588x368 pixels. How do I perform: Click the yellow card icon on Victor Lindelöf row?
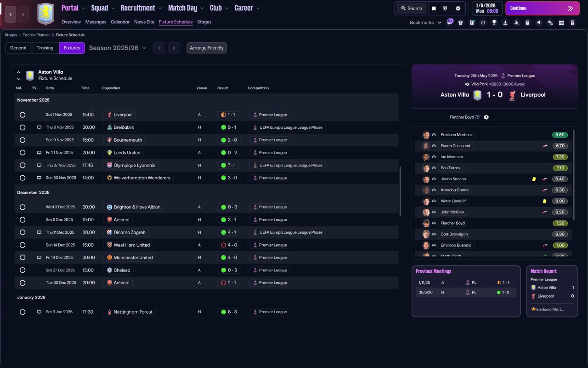coord(544,201)
